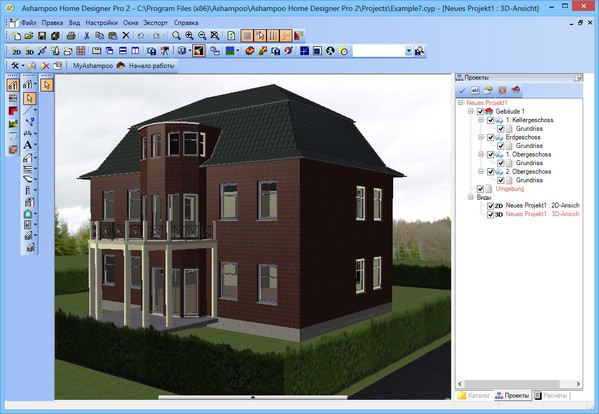Click the red house icon in Проекты toolbar
Viewport: 599px width, 414px height.
(516, 91)
